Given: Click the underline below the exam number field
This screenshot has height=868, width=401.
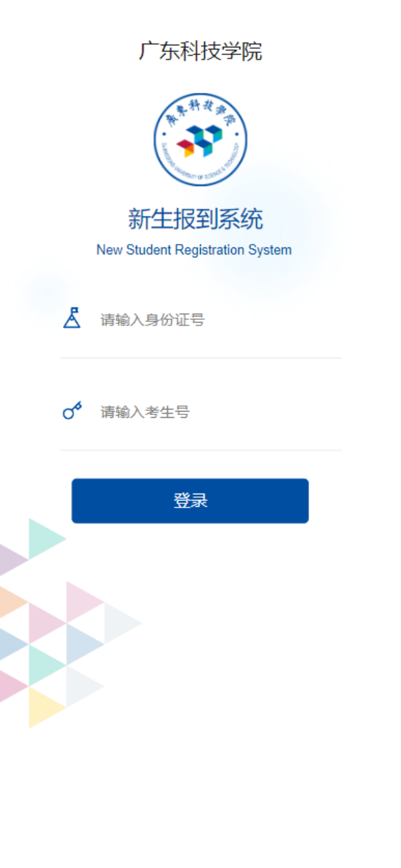Looking at the screenshot, I should pyautogui.click(x=201, y=450).
